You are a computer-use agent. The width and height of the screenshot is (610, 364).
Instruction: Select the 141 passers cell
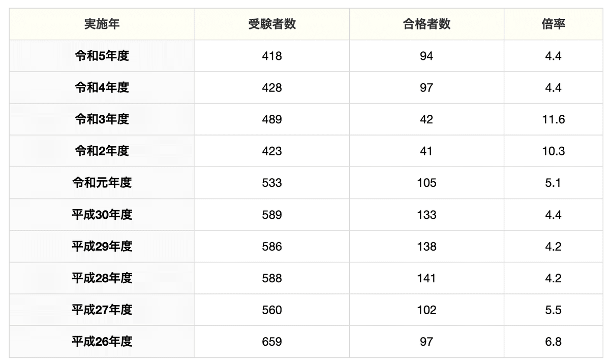coord(426,278)
